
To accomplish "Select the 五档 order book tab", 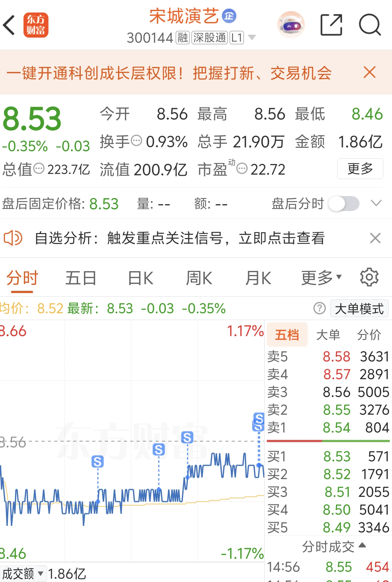I will click(x=287, y=335).
